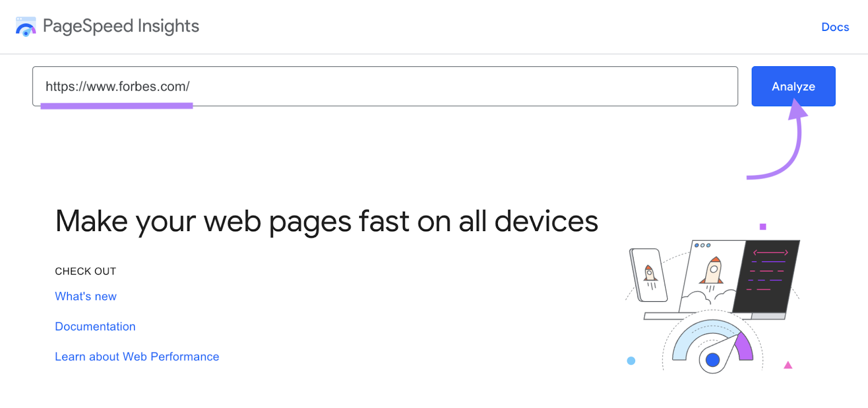Click the CHECK OUT section heading
The image size is (868, 408).
(85, 271)
